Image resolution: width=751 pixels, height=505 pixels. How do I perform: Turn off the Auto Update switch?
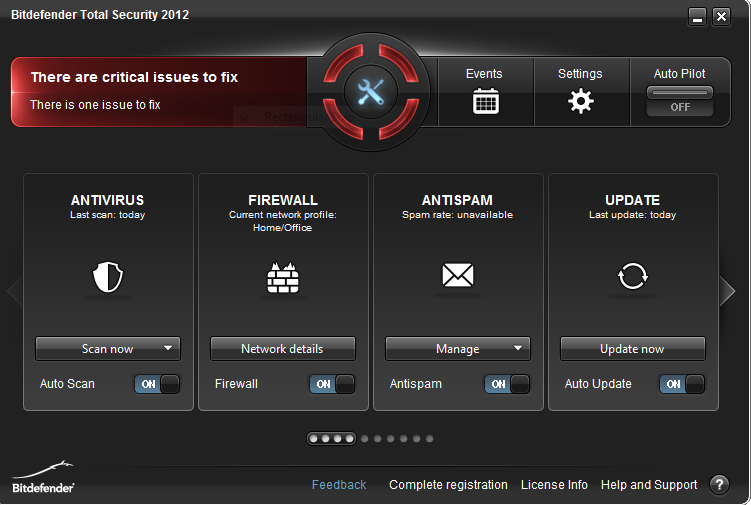coord(682,384)
